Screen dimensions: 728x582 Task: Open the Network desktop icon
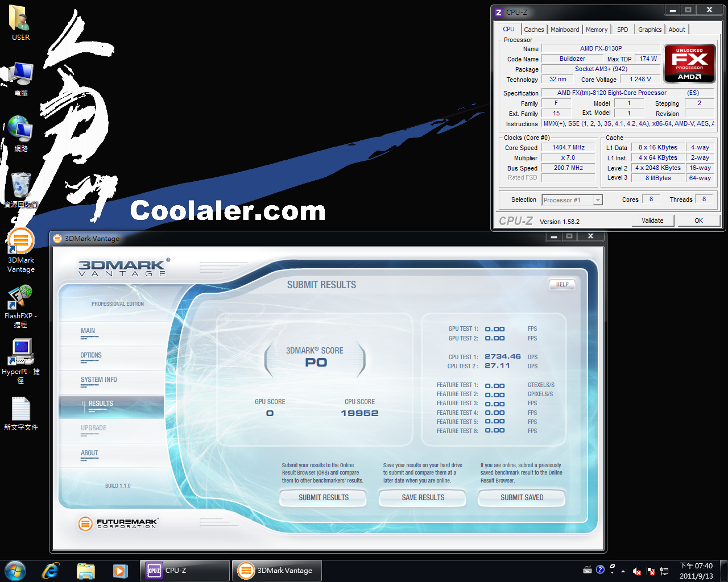click(20, 134)
